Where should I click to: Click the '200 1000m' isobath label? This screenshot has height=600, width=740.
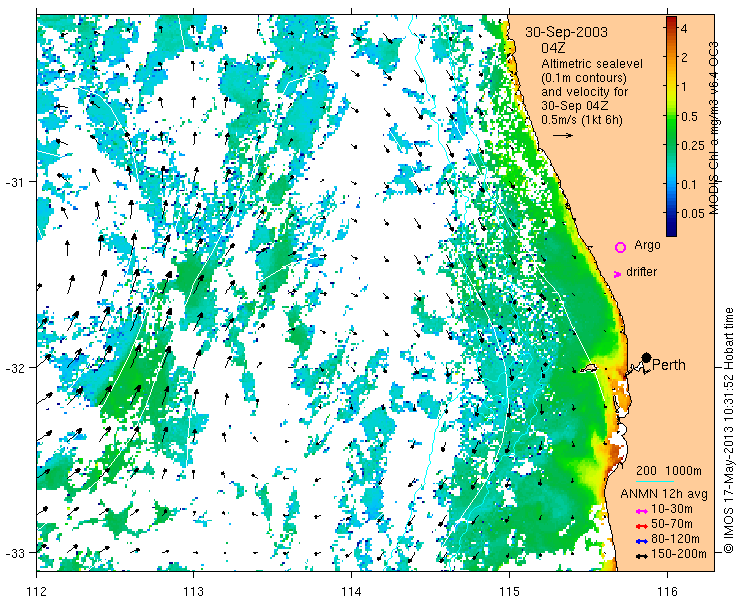click(x=669, y=471)
